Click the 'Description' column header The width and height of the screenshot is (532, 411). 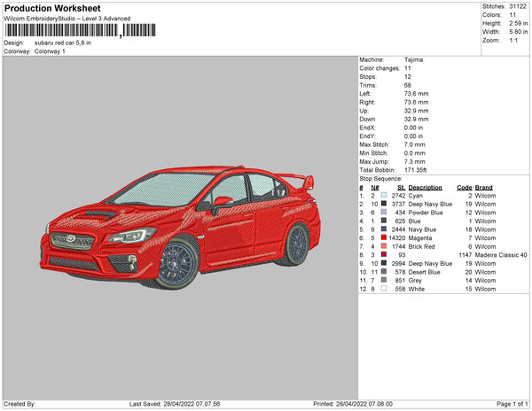[425, 188]
